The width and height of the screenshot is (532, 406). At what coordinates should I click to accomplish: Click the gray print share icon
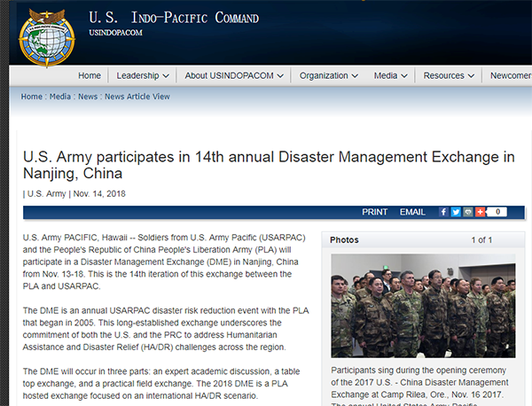467,212
